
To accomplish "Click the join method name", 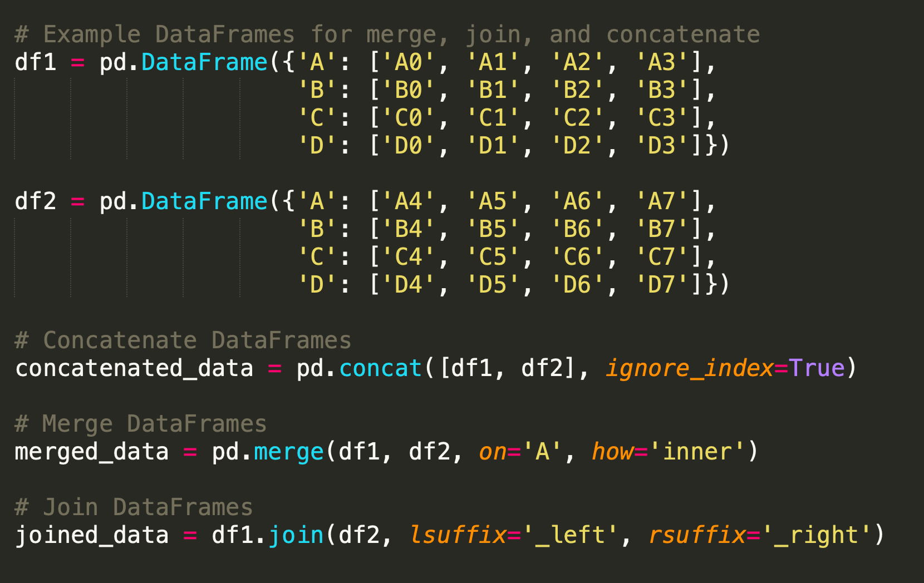I will coord(296,535).
